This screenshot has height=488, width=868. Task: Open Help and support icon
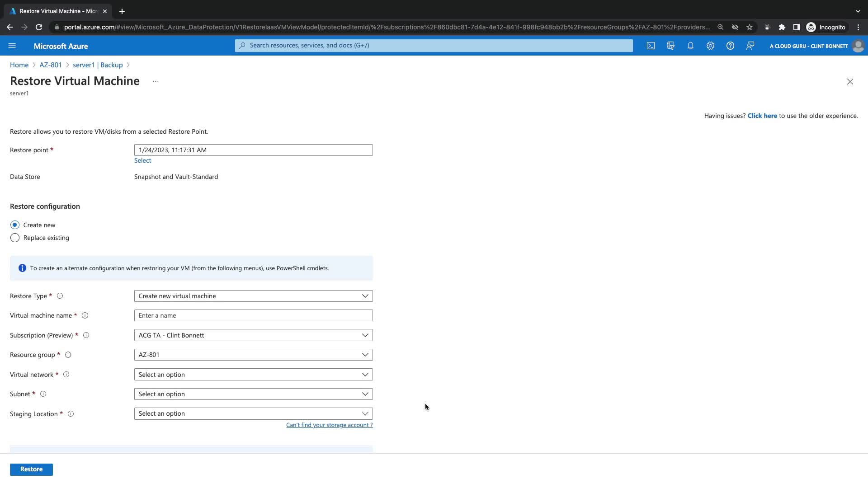click(730, 46)
